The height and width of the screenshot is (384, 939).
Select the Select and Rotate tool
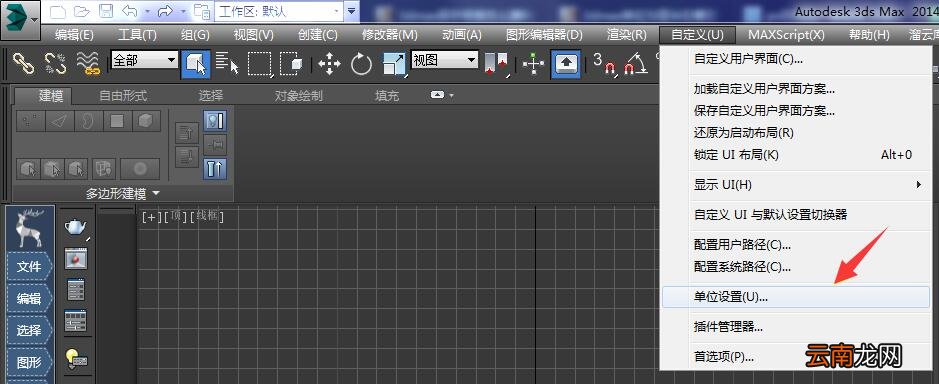point(361,64)
